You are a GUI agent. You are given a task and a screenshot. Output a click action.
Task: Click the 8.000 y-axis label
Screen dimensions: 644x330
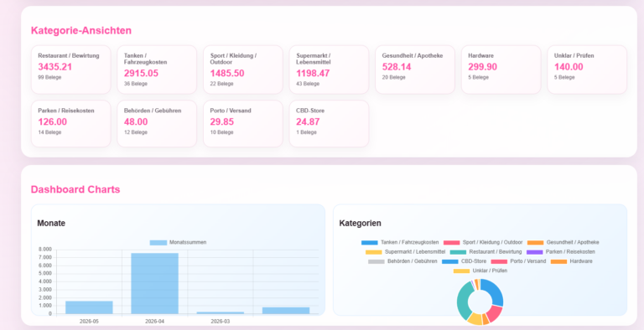(x=45, y=250)
